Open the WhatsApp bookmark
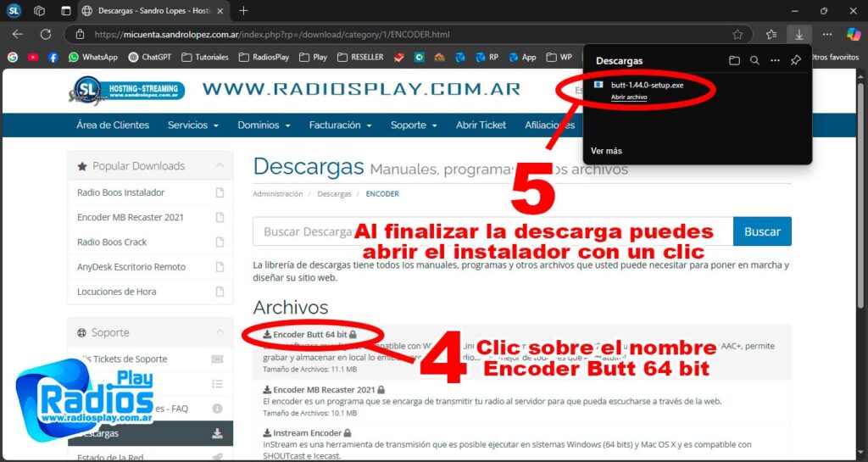The image size is (868, 462). (x=93, y=57)
